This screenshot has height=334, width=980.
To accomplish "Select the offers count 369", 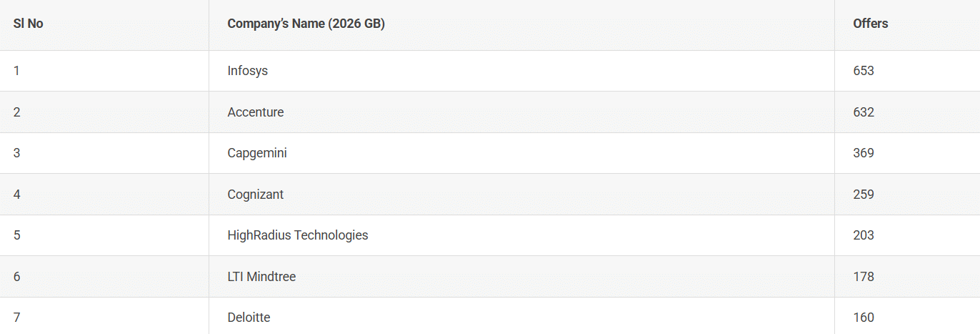I will click(x=864, y=153).
